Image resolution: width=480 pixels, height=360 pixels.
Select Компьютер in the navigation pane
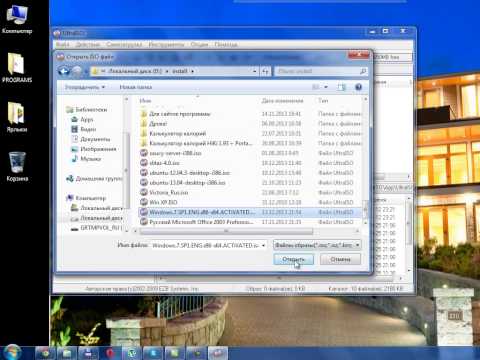[x=91, y=198]
